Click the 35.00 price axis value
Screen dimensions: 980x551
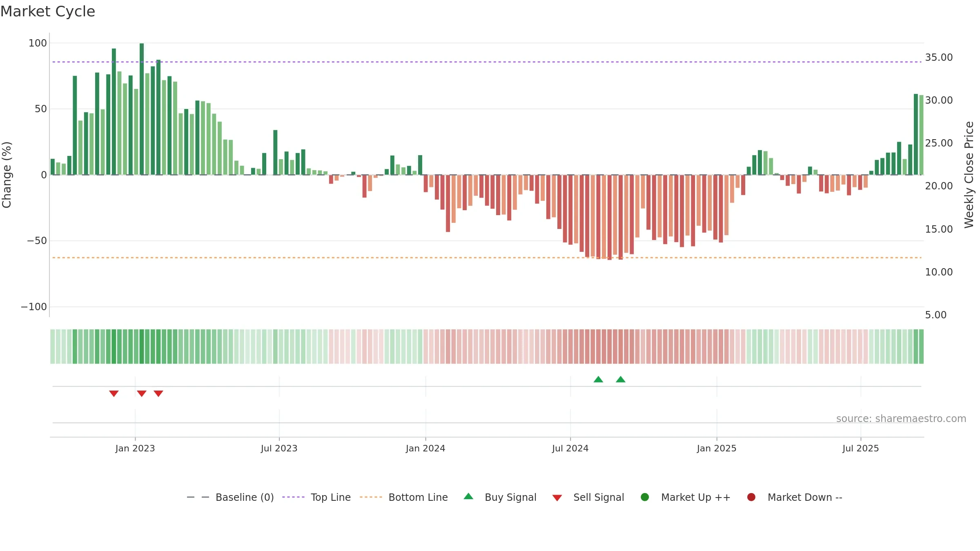[x=939, y=58]
